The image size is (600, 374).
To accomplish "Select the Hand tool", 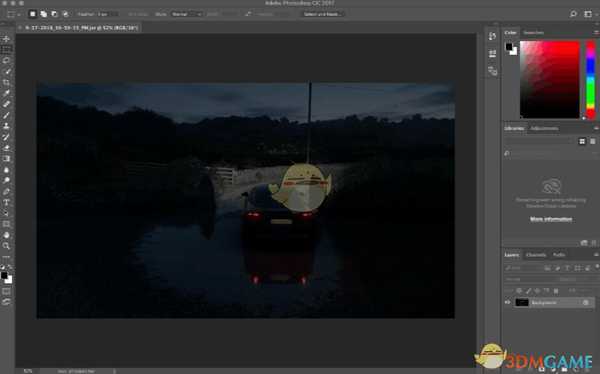I will (7, 235).
